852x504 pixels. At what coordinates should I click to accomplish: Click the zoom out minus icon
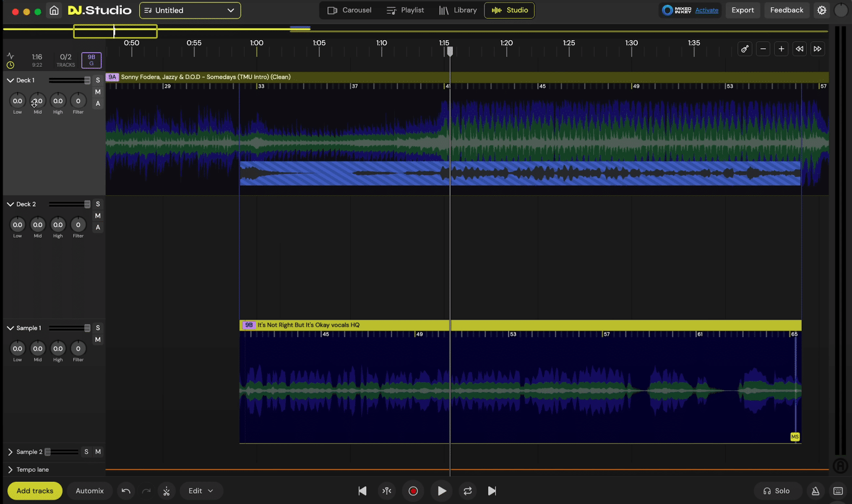(763, 49)
